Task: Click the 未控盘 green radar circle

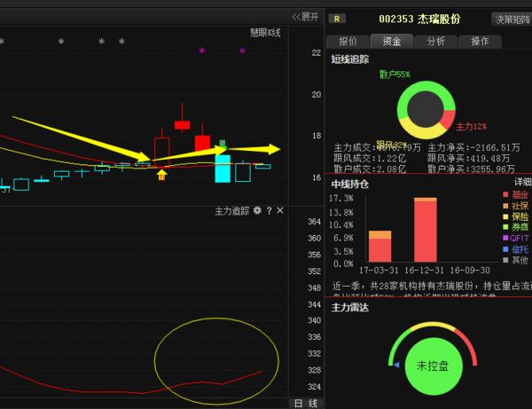Action: point(434,366)
